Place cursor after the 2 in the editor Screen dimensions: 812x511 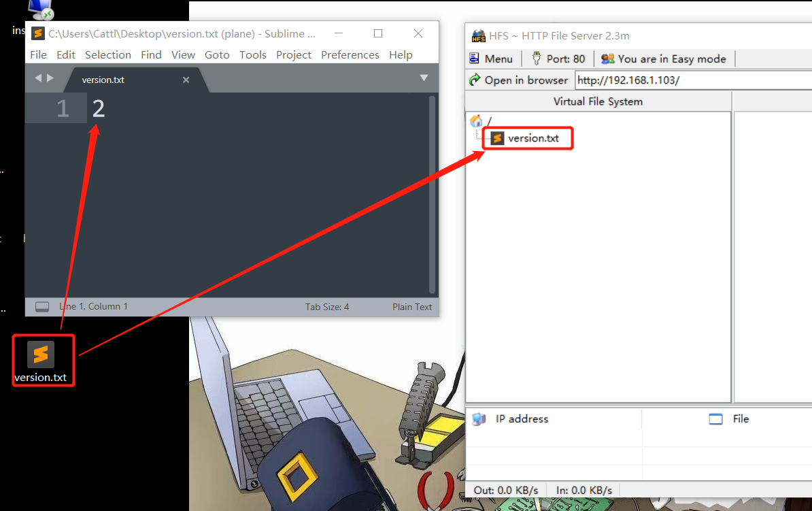click(x=105, y=108)
